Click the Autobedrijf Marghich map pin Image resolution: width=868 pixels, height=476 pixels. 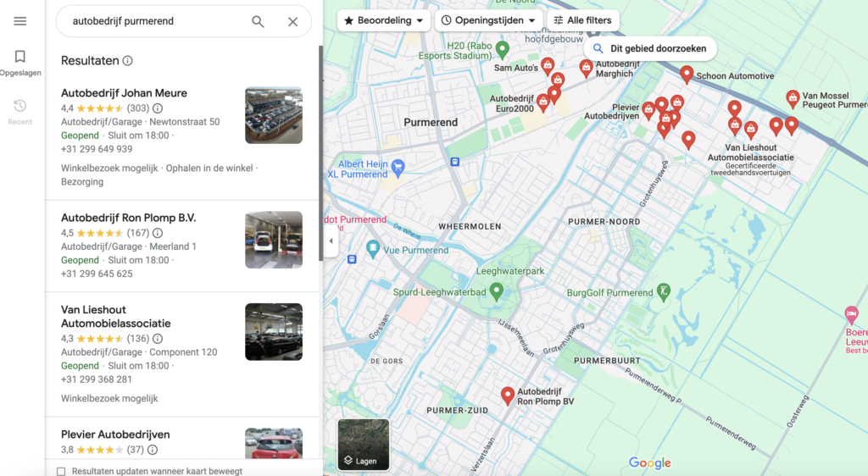point(586,69)
